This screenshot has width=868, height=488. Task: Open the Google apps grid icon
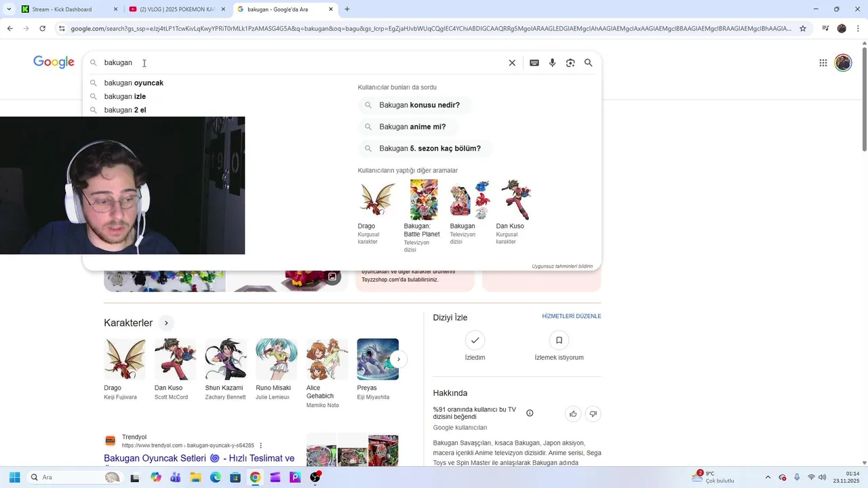tap(823, 63)
